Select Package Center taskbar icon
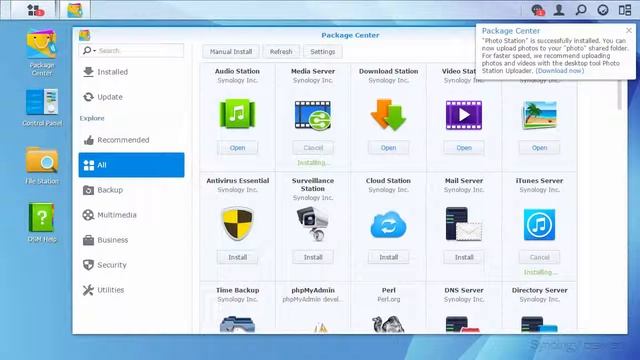The height and width of the screenshot is (360, 640). point(75,10)
